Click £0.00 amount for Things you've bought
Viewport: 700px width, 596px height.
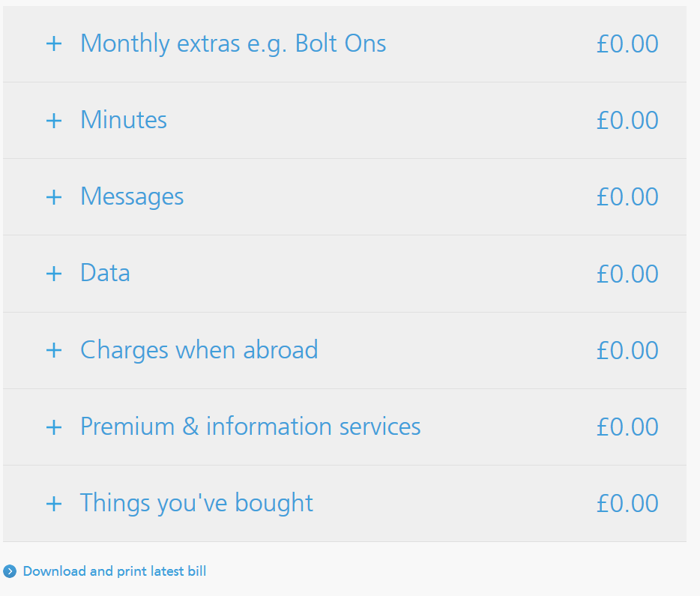pos(627,504)
